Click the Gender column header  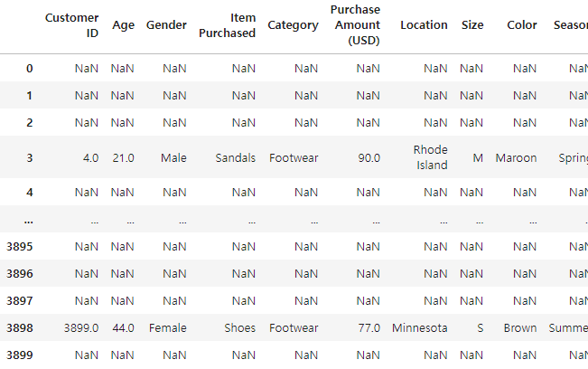click(166, 25)
